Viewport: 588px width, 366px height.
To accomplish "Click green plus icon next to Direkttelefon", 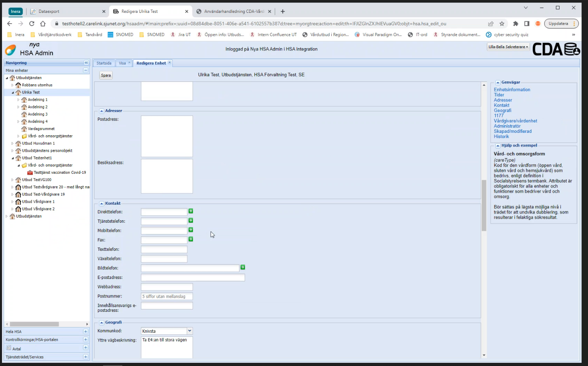I will 191,211.
